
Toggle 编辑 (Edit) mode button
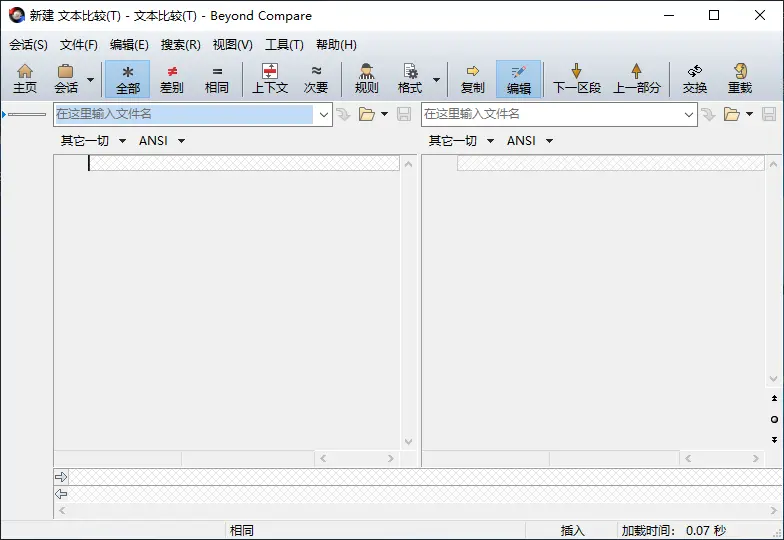click(x=518, y=78)
